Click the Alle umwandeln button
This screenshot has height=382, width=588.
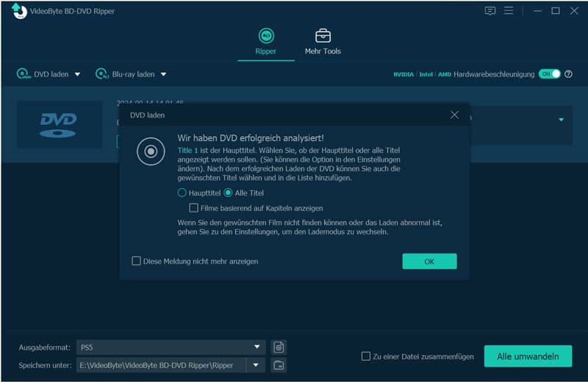[x=528, y=356]
